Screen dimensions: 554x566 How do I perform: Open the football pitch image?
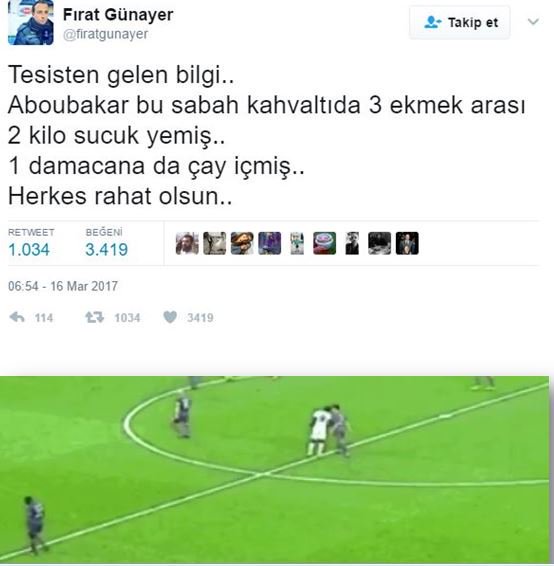[274, 470]
